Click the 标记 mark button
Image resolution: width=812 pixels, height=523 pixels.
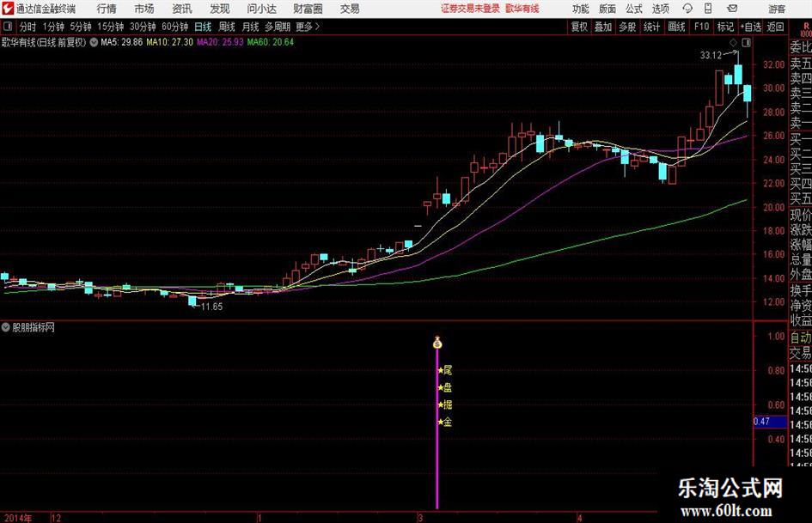[725, 27]
